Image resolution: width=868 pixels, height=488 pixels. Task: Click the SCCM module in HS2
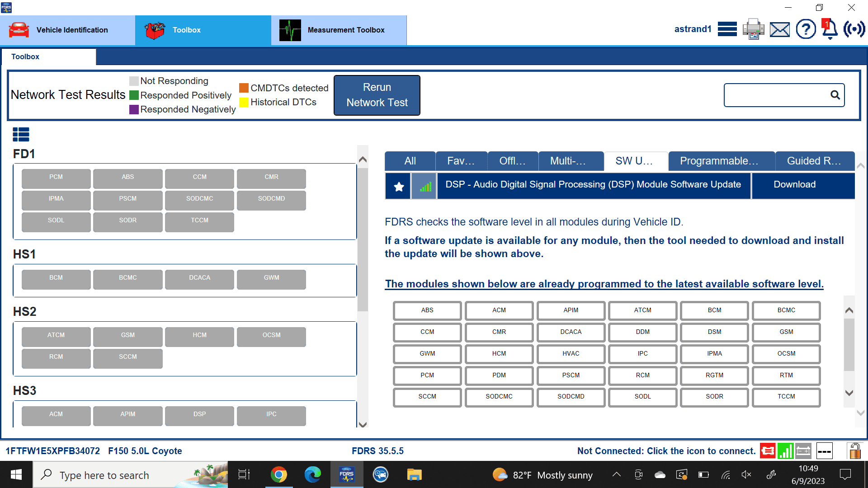coord(128,358)
